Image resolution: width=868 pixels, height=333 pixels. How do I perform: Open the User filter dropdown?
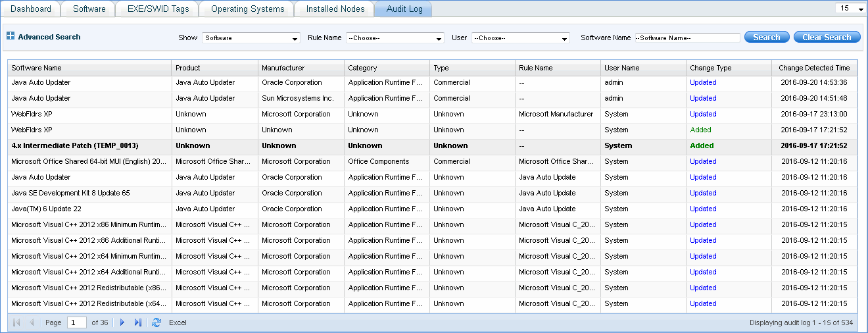point(519,38)
